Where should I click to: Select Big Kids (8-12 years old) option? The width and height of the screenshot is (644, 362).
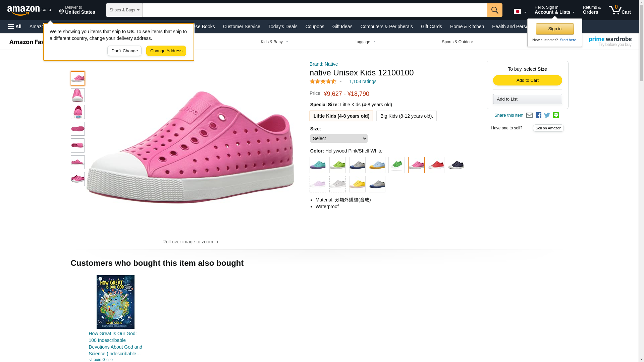(x=406, y=116)
